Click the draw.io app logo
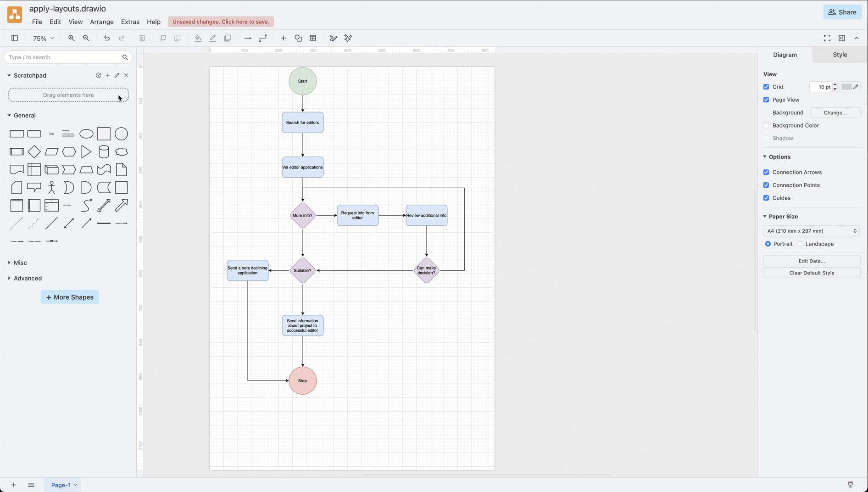Screen dimensions: 868x492 click(15, 15)
